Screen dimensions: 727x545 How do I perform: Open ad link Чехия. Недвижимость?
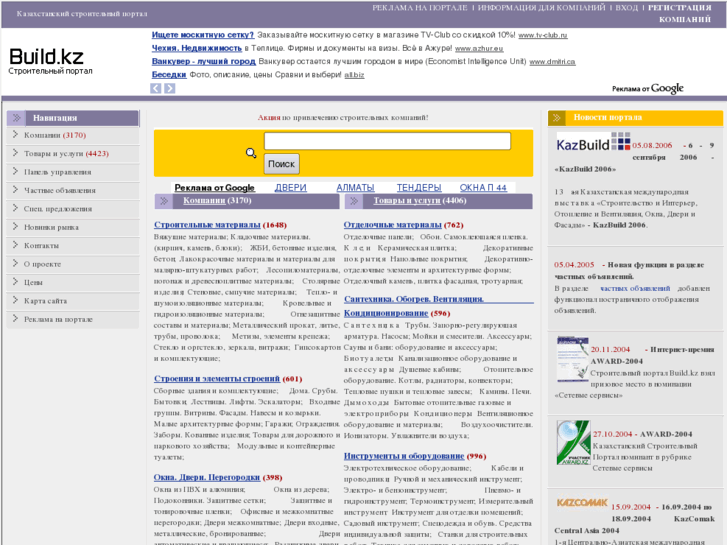coord(197,48)
